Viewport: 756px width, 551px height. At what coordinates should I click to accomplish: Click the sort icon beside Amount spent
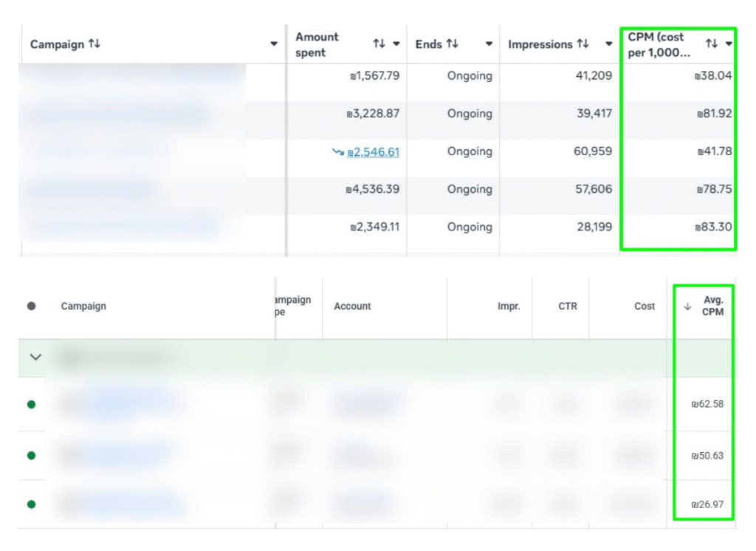pyautogui.click(x=378, y=43)
